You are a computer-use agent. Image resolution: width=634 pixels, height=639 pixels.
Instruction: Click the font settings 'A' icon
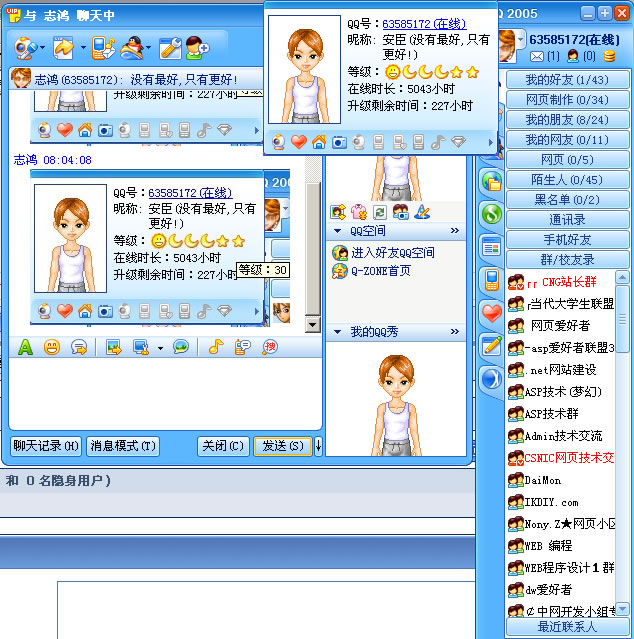(x=25, y=347)
